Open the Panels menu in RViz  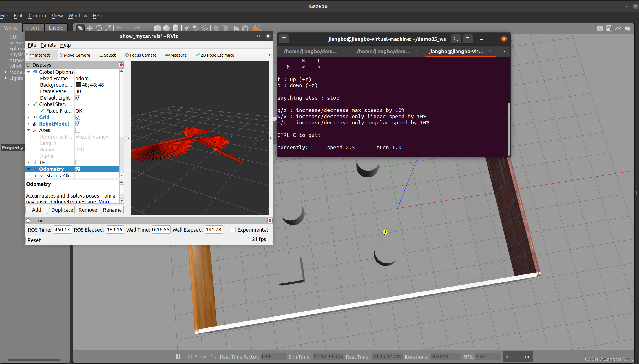[x=48, y=45]
